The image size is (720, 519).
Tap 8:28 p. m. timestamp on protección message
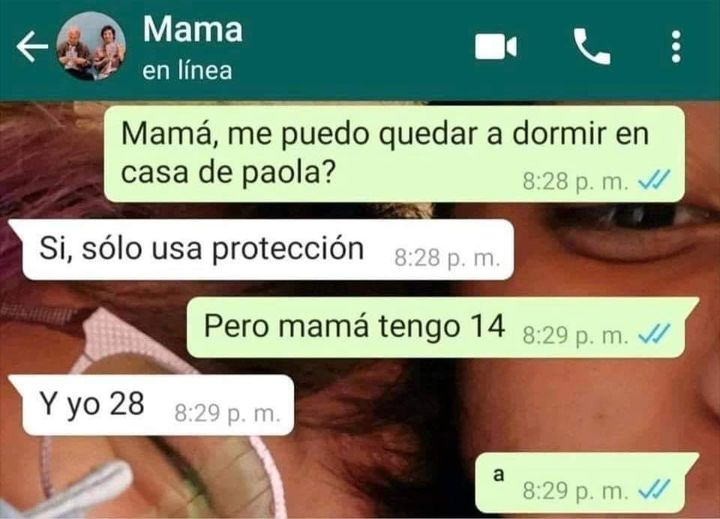pyautogui.click(x=447, y=258)
